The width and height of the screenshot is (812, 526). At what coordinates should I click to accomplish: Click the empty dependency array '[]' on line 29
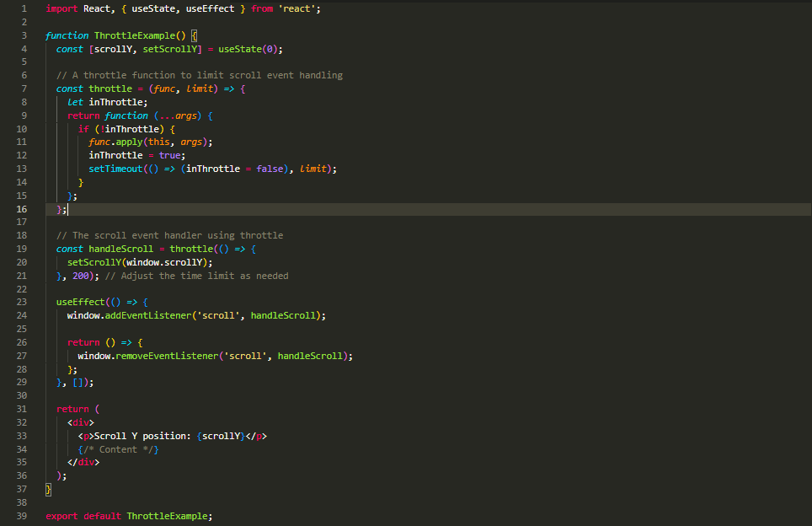tap(77, 383)
